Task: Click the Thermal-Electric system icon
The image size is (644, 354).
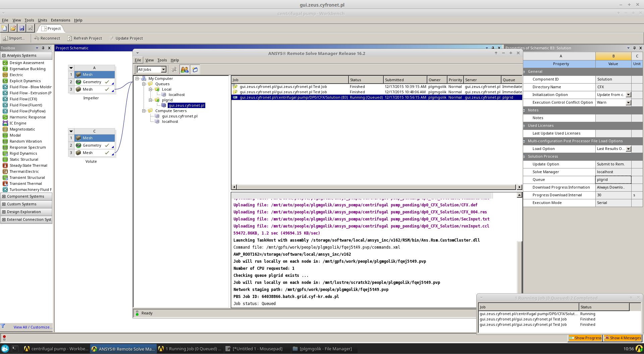Action: tap(5, 171)
